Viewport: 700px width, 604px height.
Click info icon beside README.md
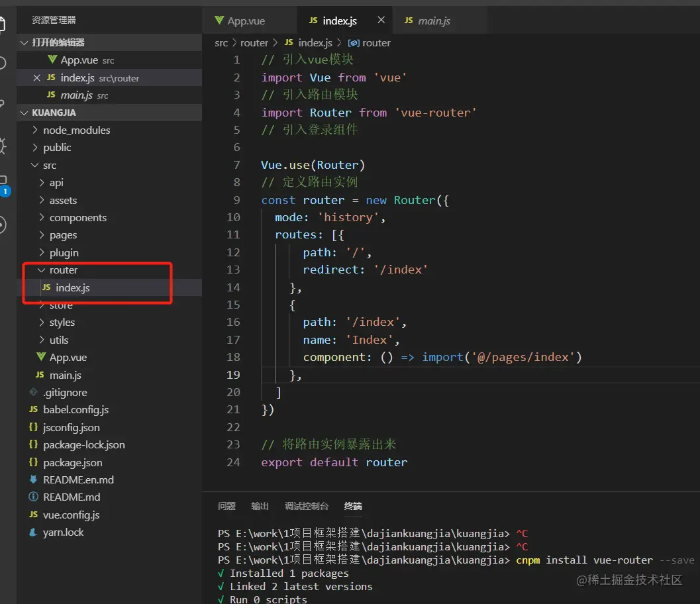tap(33, 497)
